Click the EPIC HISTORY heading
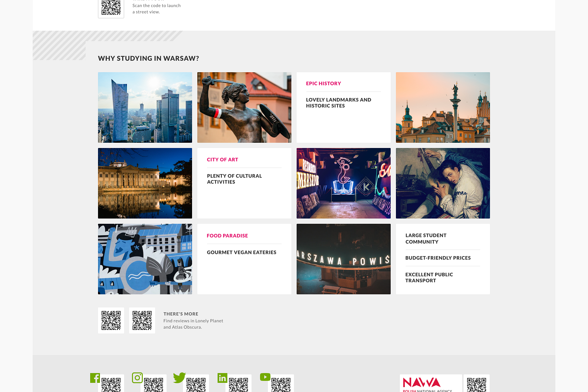This screenshot has height=392, width=588. coord(323,84)
